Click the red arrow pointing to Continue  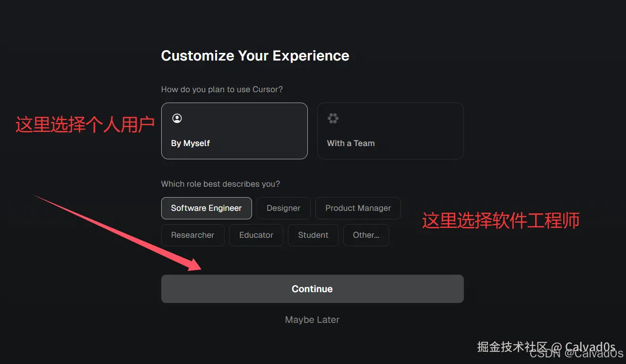(x=118, y=233)
